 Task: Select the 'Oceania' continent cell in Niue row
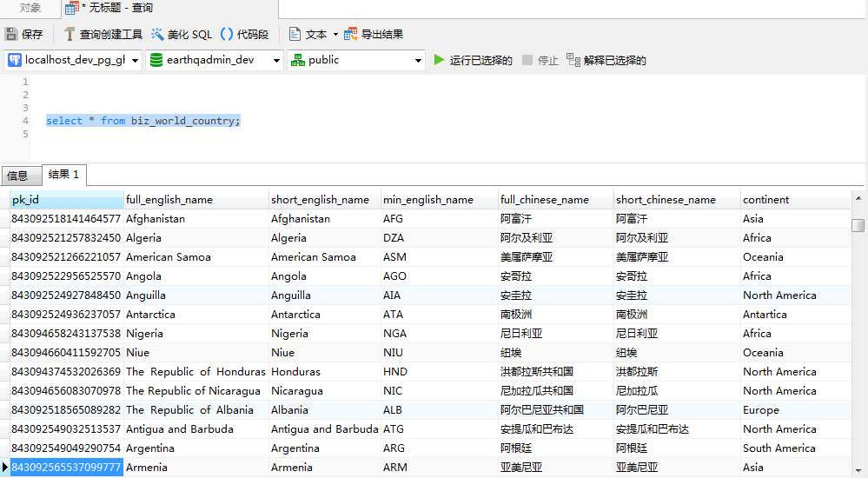tap(796, 353)
